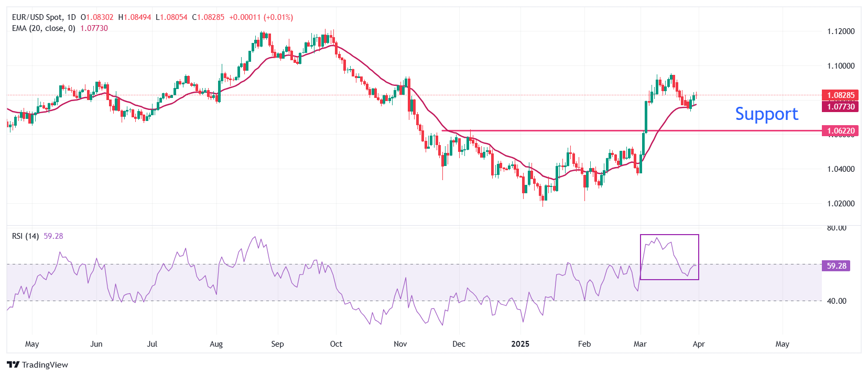
Task: Click the +0.00011 (+0.01%) change value
Action: pyautogui.click(x=261, y=17)
